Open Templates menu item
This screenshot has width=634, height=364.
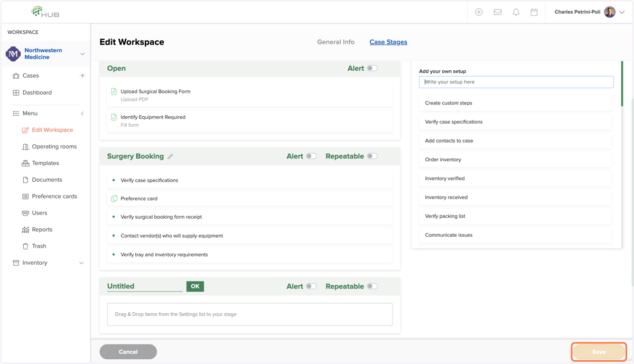coord(45,163)
